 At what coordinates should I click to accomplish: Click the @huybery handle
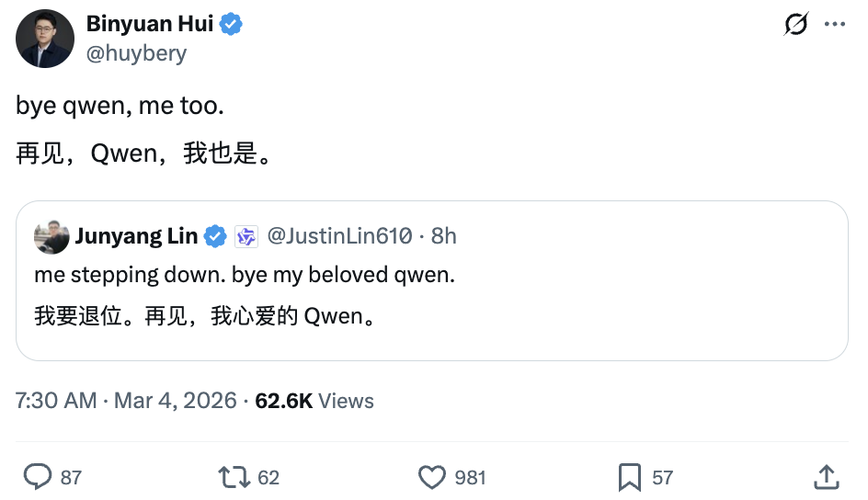pos(136,53)
